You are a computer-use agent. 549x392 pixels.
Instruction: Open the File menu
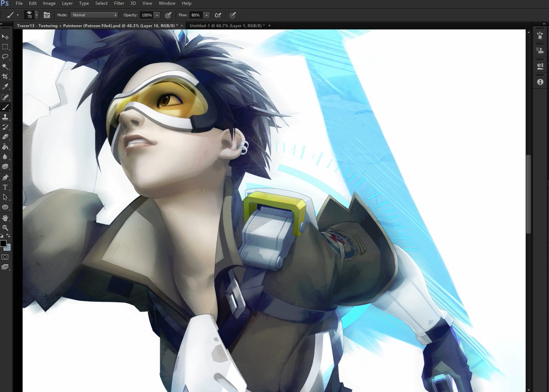(x=19, y=3)
